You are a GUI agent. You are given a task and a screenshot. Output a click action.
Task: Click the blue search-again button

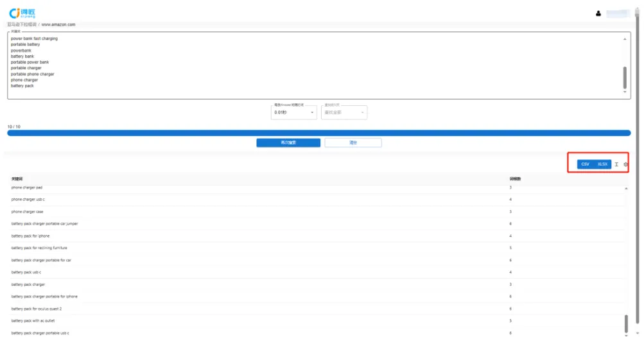(288, 143)
